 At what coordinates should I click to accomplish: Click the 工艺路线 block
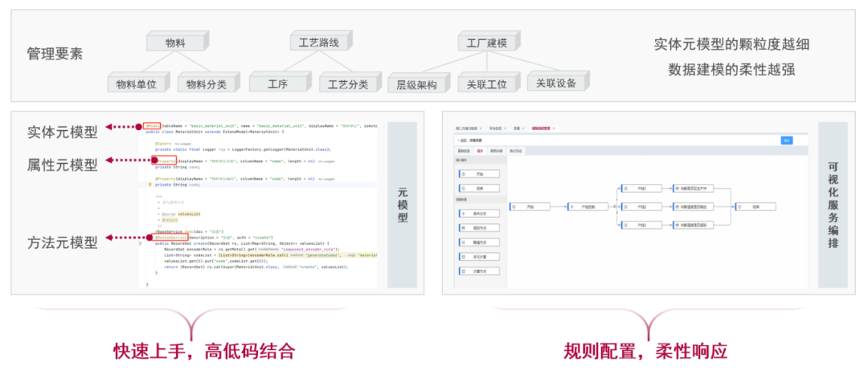[x=319, y=42]
